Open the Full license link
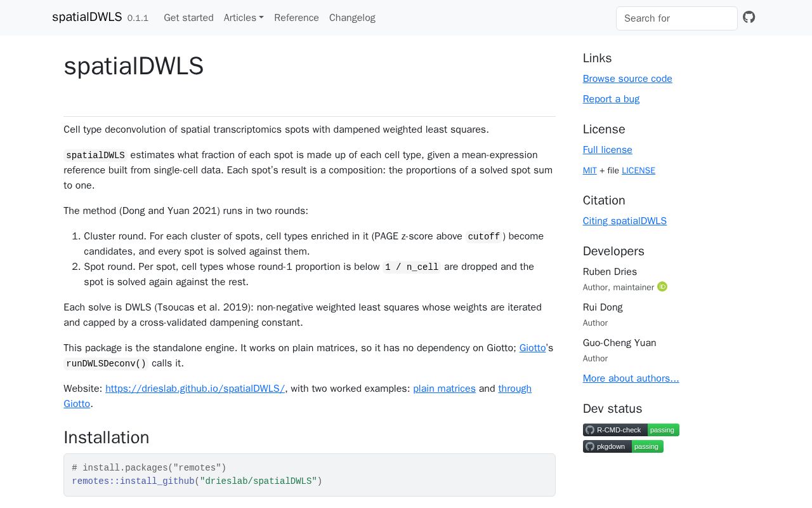The image size is (812, 508). (x=608, y=150)
